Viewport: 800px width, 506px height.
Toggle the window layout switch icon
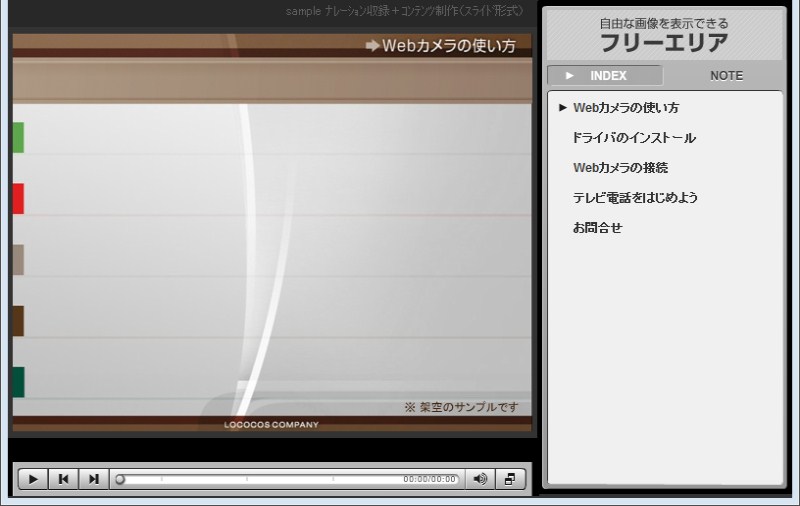tap(510, 479)
